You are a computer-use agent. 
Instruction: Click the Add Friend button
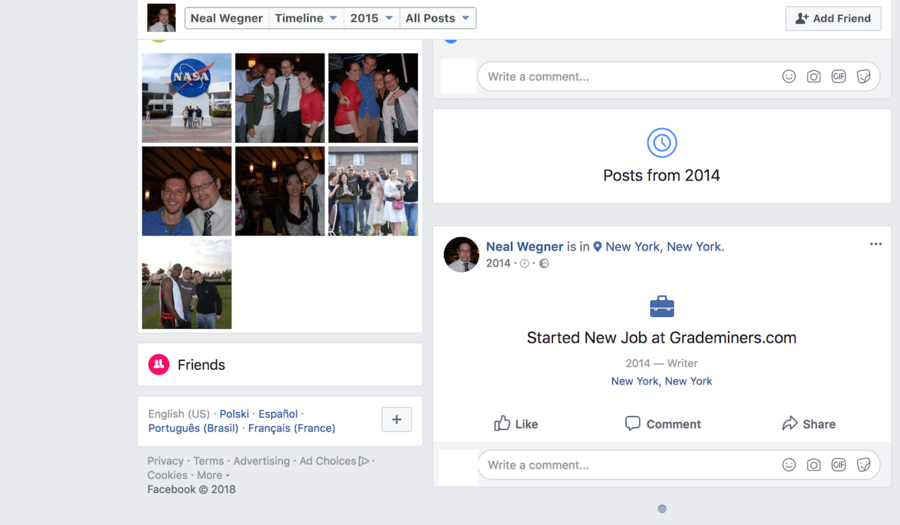833,18
